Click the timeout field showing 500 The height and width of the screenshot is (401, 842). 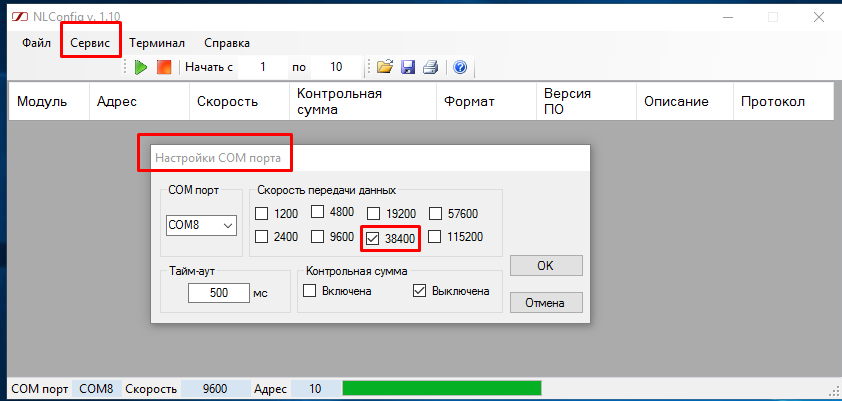tap(219, 293)
